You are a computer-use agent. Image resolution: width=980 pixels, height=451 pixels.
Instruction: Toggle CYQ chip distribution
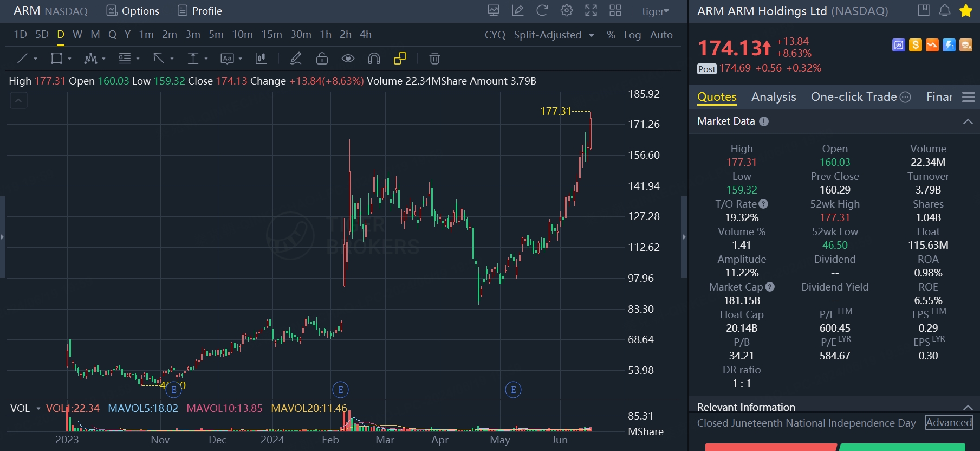[495, 35]
